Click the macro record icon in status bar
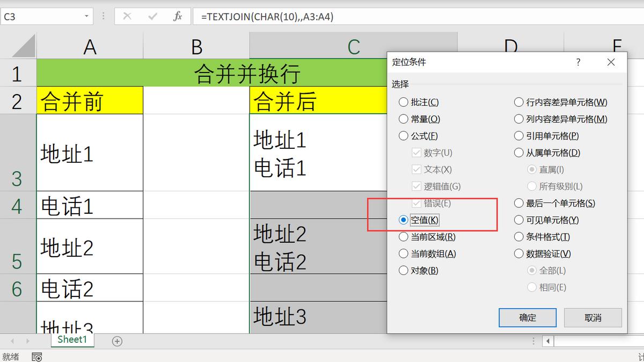 38,357
